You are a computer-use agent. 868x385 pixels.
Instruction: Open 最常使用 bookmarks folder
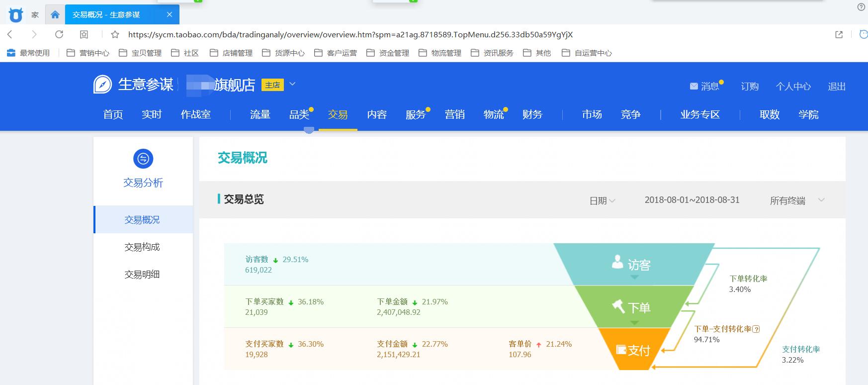click(28, 53)
